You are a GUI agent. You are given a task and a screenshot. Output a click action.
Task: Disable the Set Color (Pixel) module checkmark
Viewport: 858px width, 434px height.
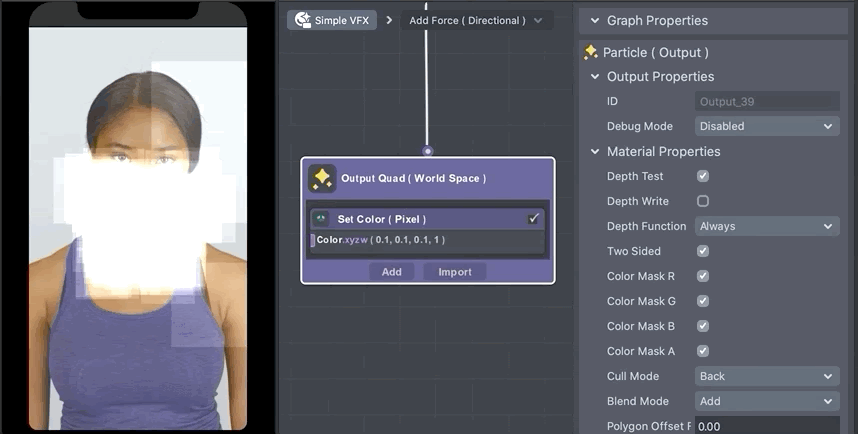pyautogui.click(x=534, y=219)
